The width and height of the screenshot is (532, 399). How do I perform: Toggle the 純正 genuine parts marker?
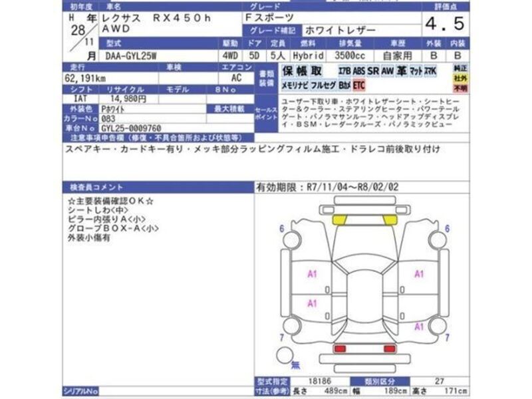[x=460, y=68]
